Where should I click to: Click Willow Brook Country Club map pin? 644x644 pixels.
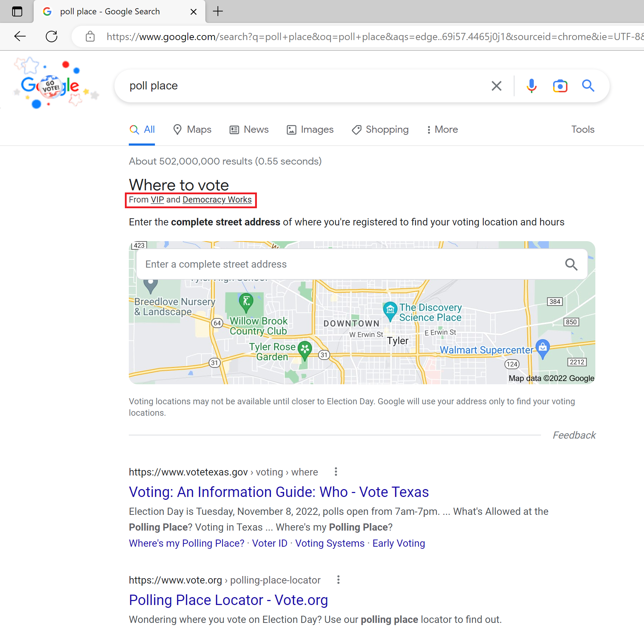pos(246,303)
